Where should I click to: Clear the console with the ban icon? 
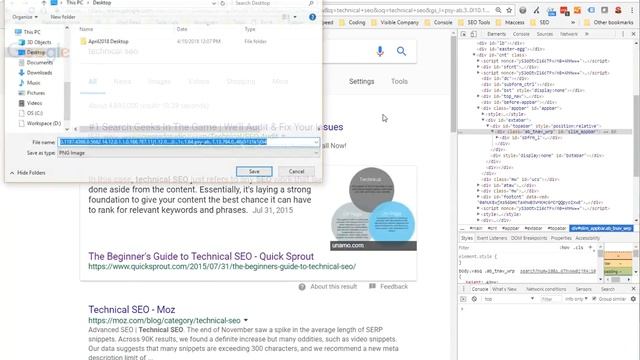pyautogui.click(x=474, y=299)
